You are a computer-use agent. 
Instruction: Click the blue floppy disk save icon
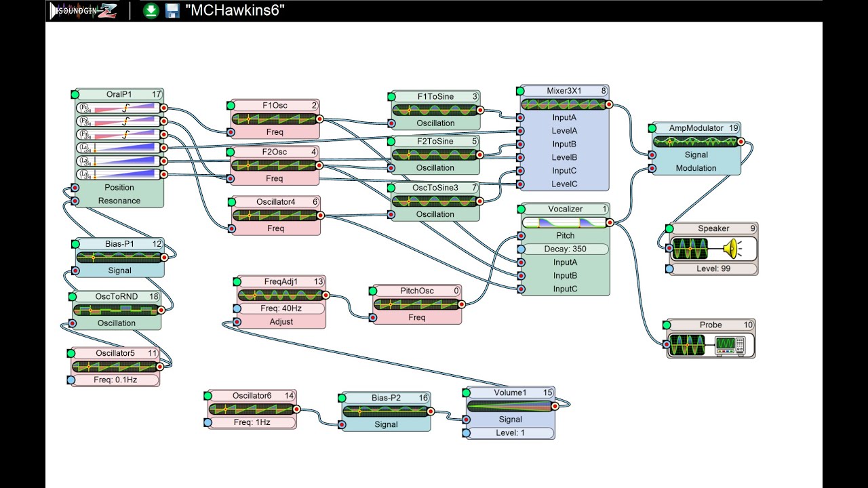pyautogui.click(x=172, y=10)
